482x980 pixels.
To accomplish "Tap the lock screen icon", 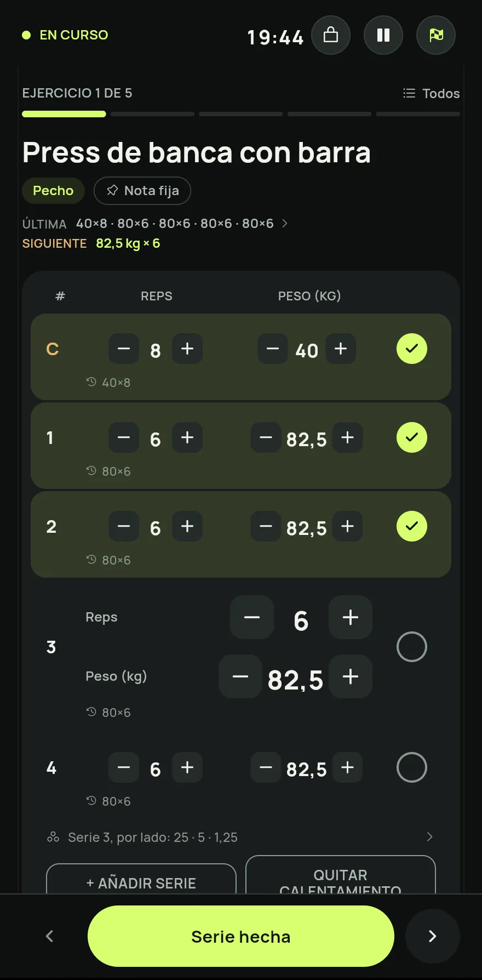I will tap(331, 35).
